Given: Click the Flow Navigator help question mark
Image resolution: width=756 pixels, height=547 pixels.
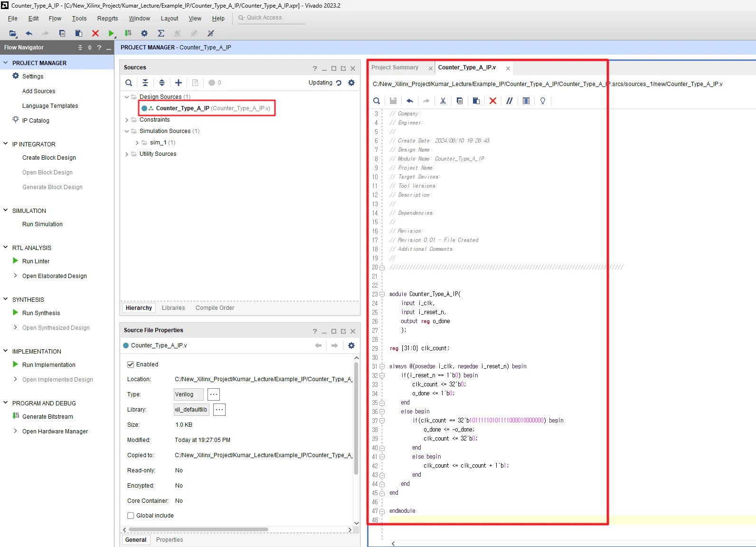Looking at the screenshot, I should pos(99,48).
